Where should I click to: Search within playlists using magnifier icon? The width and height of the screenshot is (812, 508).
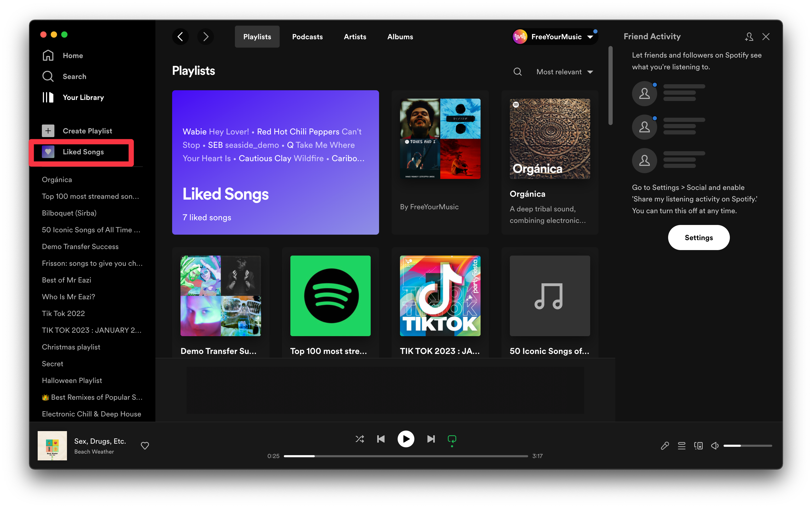click(517, 72)
